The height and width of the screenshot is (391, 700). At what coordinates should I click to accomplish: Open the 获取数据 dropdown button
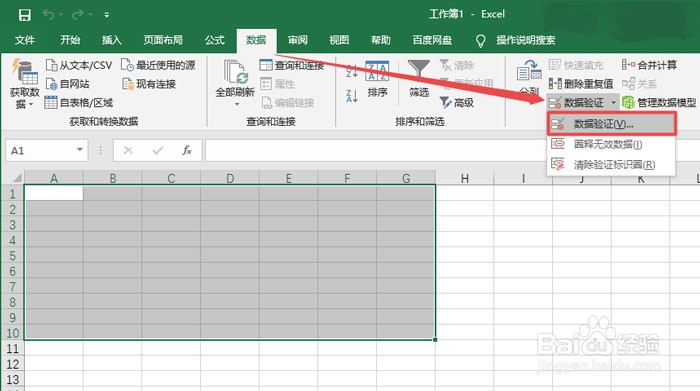coord(25,84)
